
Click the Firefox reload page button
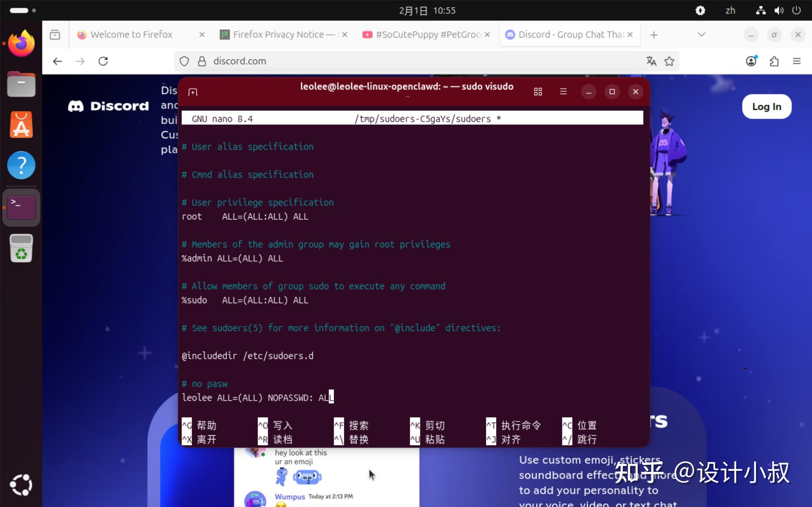103,61
